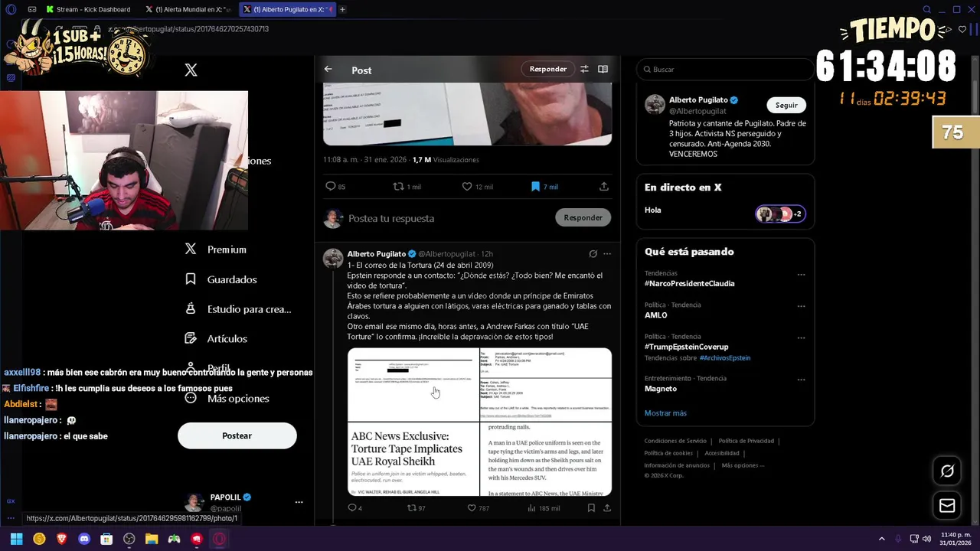Screen dimensions: 980x551
Task: Open PAPOLIL account menu dots
Action: point(299,502)
